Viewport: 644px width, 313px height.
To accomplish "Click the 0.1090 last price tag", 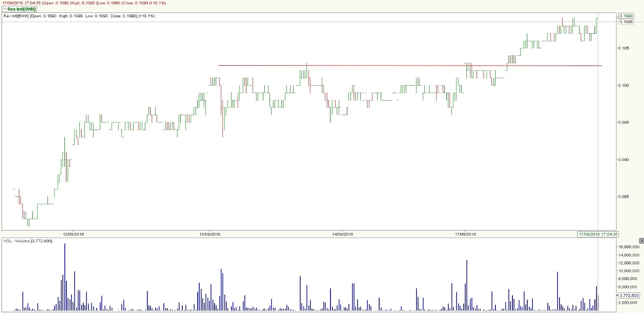I will pyautogui.click(x=626, y=16).
